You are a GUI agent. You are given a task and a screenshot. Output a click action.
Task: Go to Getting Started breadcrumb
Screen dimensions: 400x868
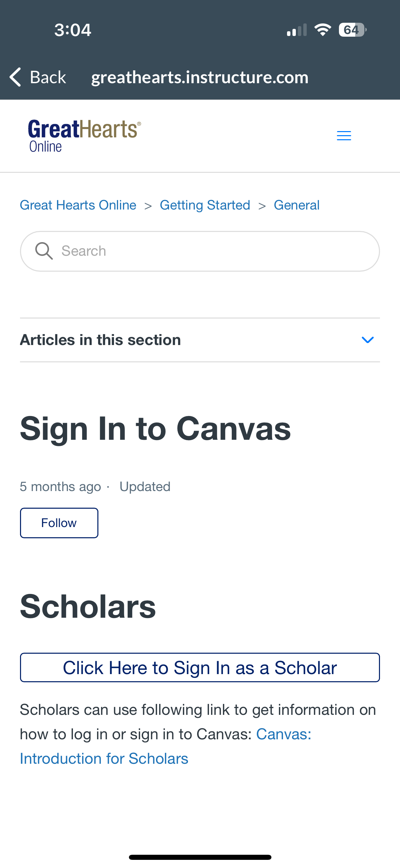coord(205,205)
